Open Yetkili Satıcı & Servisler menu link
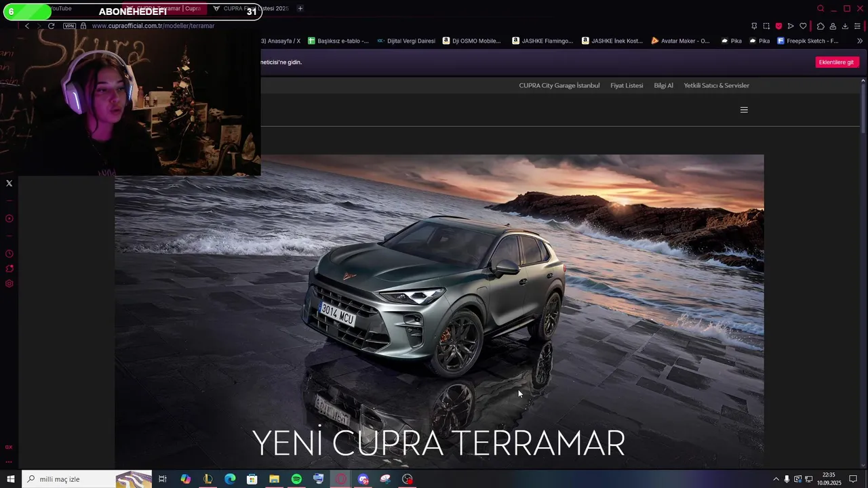Viewport: 868px width, 488px height. 716,85
